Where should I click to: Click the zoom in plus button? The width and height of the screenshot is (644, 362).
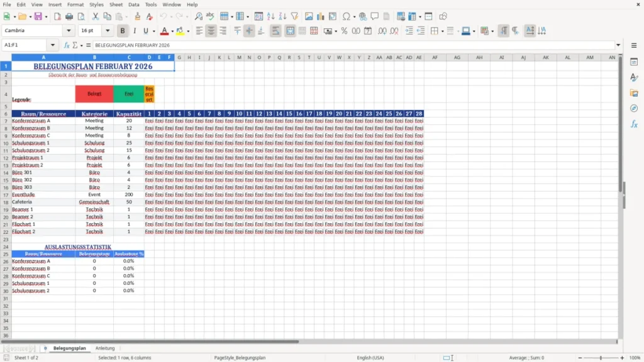tap(622, 358)
